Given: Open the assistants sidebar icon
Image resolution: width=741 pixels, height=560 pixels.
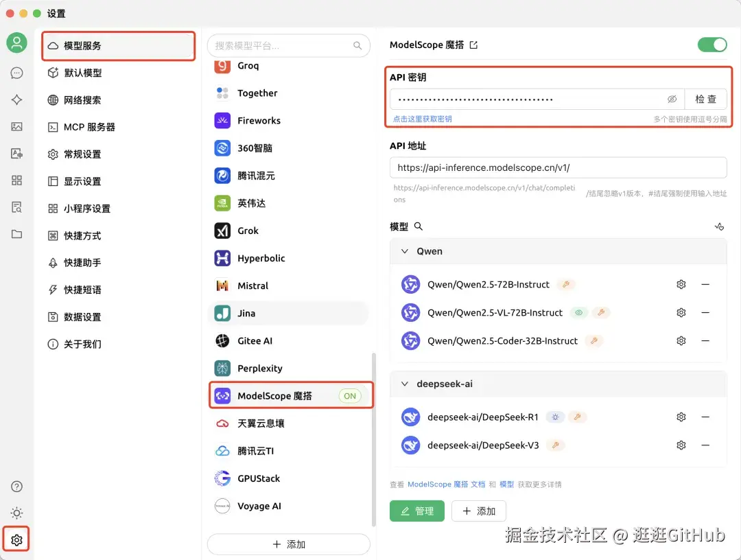Looking at the screenshot, I should pyautogui.click(x=16, y=100).
